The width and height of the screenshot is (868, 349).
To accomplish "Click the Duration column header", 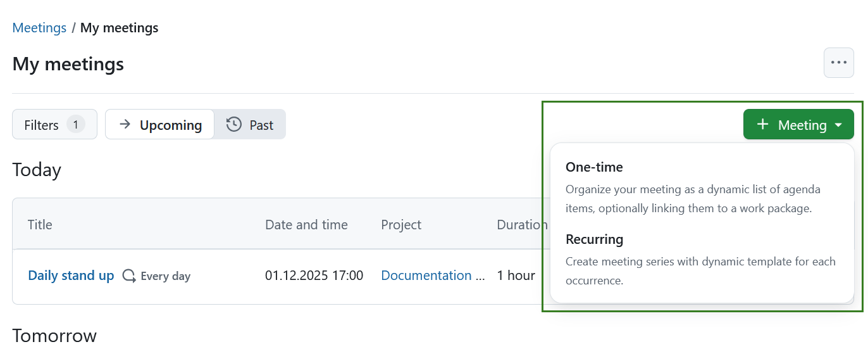I will click(x=521, y=225).
